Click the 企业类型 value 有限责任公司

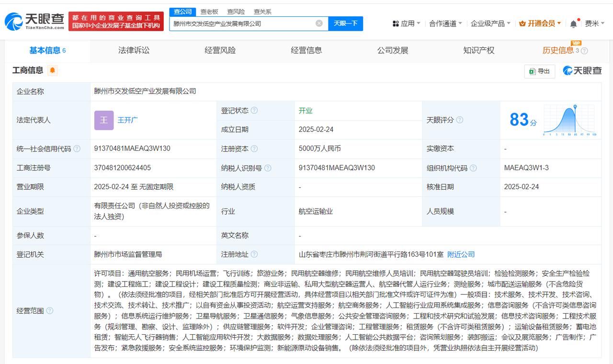pos(152,211)
